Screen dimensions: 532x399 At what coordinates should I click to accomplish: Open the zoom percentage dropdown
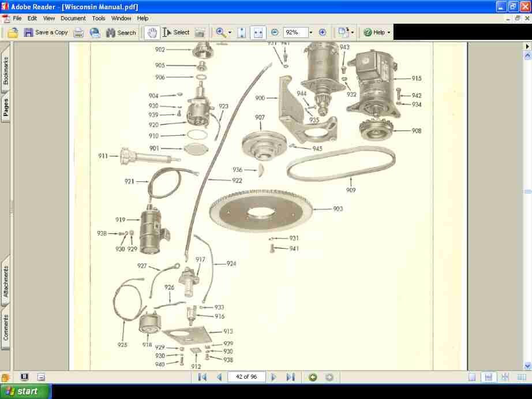(x=309, y=32)
